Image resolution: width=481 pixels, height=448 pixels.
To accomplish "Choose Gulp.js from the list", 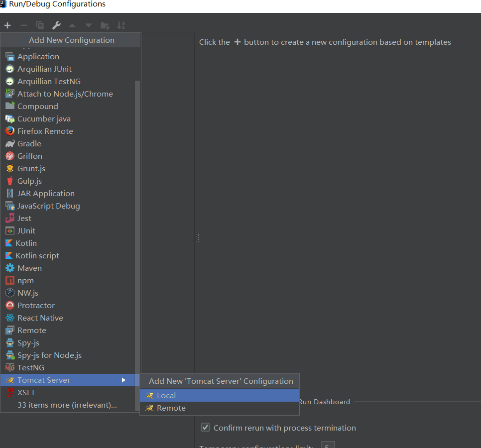I will pyautogui.click(x=68, y=181).
